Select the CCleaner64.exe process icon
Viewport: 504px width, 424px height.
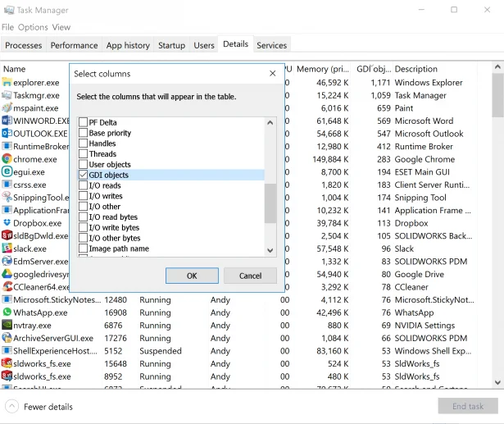point(7,287)
